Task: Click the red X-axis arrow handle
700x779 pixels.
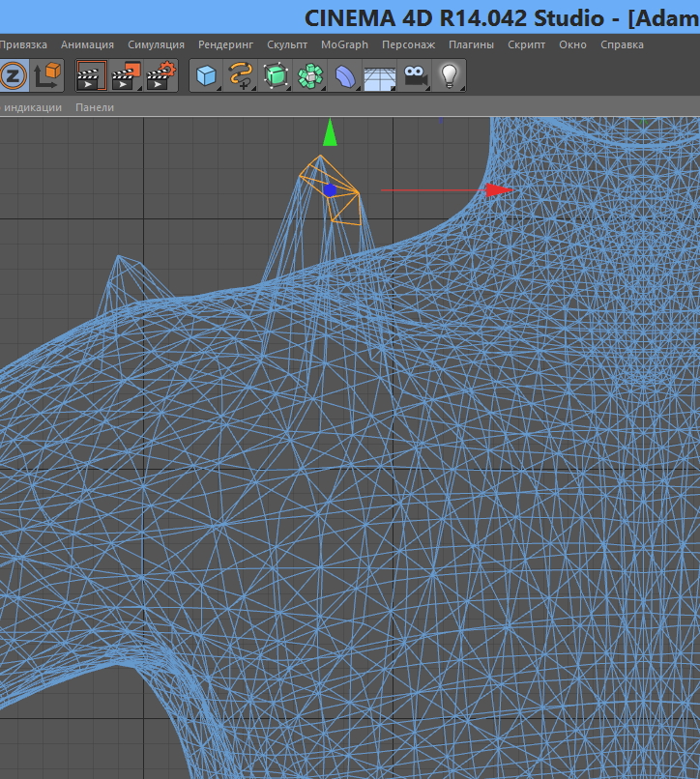Action: click(499, 190)
